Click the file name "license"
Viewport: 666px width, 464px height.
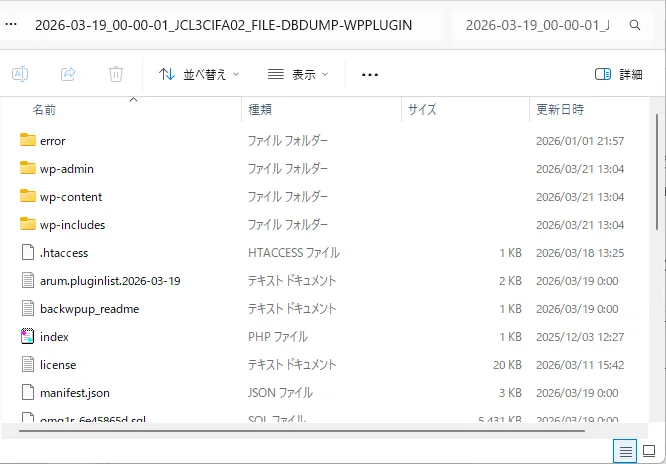58,365
